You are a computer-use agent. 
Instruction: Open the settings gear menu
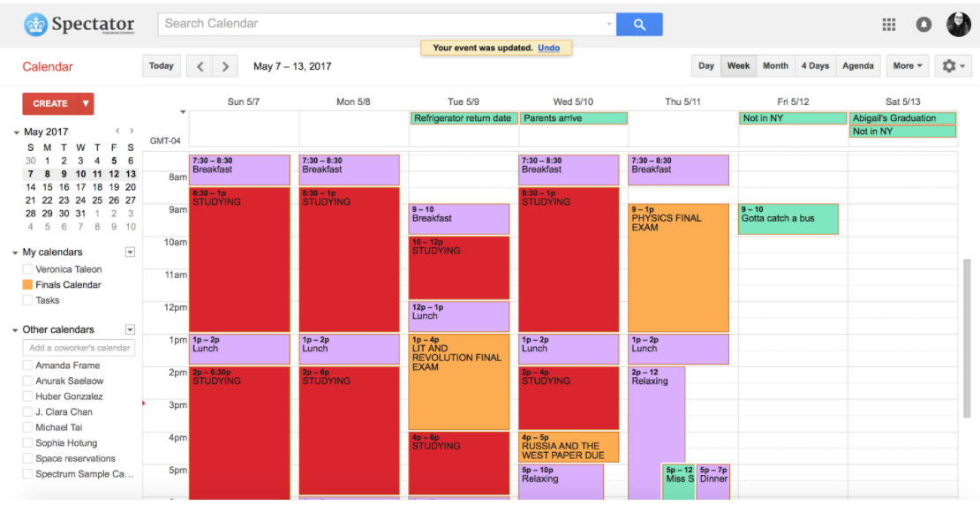click(x=953, y=66)
